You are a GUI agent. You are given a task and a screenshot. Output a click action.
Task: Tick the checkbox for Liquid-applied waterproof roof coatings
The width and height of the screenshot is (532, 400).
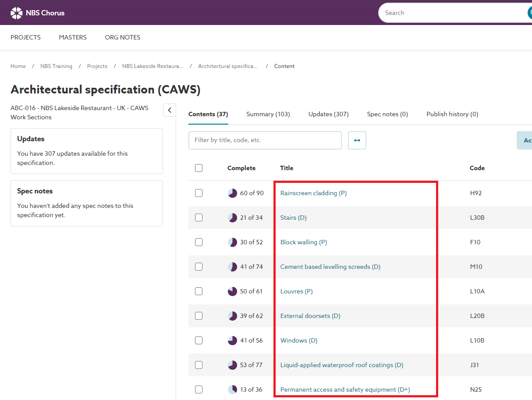199,365
